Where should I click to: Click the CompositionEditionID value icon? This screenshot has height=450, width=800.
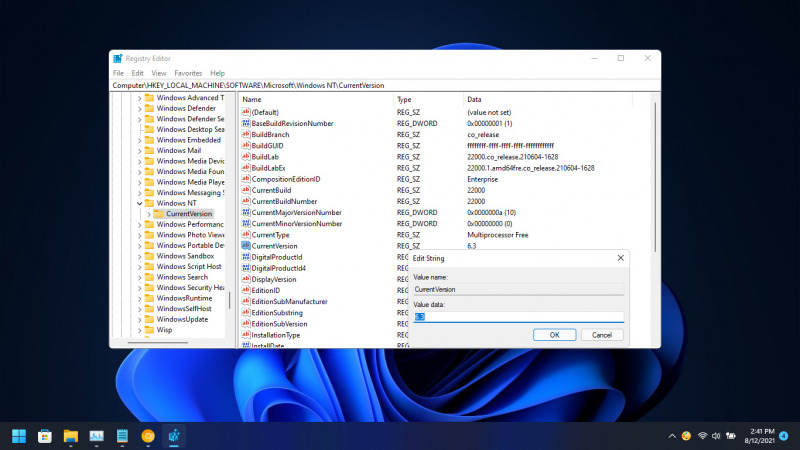click(246, 179)
